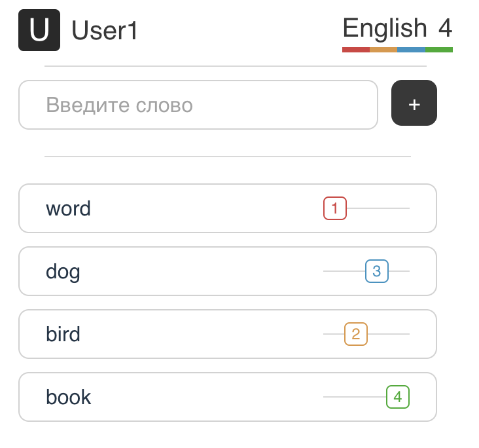Select the red color bar segment
479x448 pixels.
click(355, 50)
